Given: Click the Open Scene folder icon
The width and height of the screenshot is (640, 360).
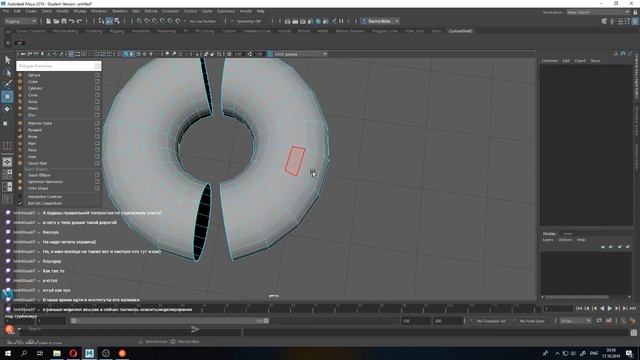Looking at the screenshot, I should pos(56,21).
